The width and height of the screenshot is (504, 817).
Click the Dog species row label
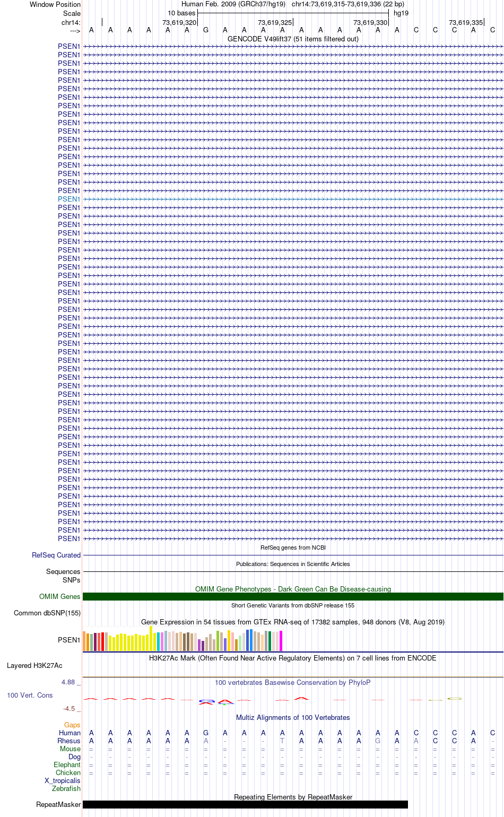coord(74,757)
